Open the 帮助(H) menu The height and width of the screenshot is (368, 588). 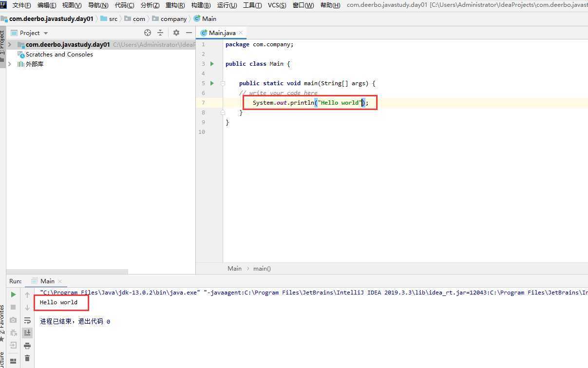330,5
